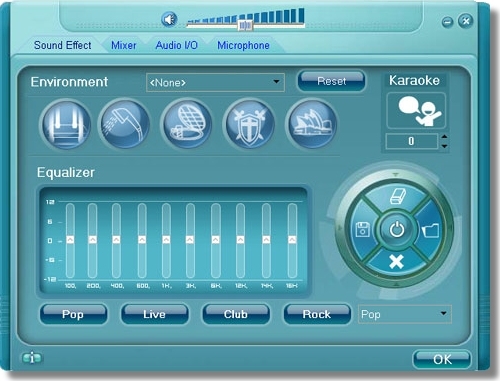The width and height of the screenshot is (500, 381).
Task: Click the 12K equalizer slider handle
Action: tap(240, 240)
